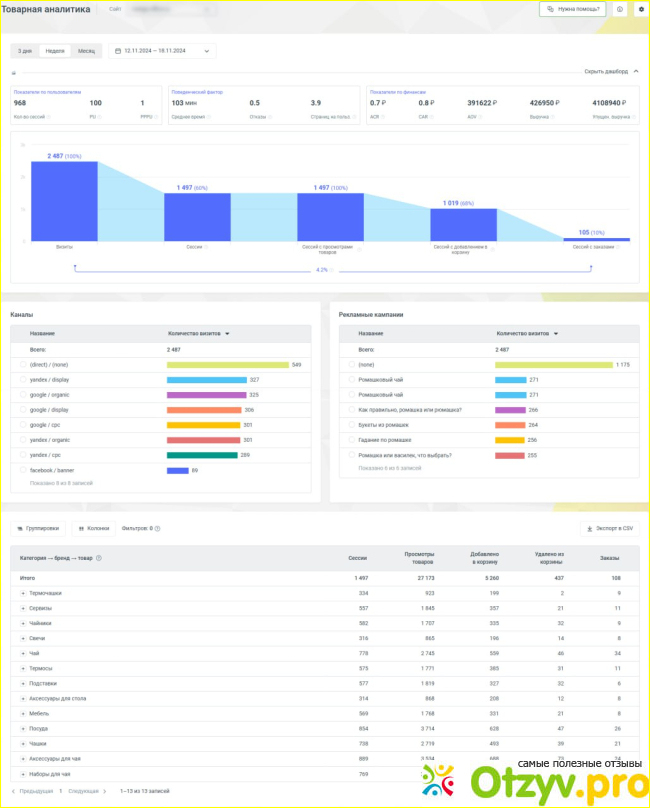This screenshot has width=650, height=808.
Task: Click the question icon beside Категория header
Action: click(98, 558)
